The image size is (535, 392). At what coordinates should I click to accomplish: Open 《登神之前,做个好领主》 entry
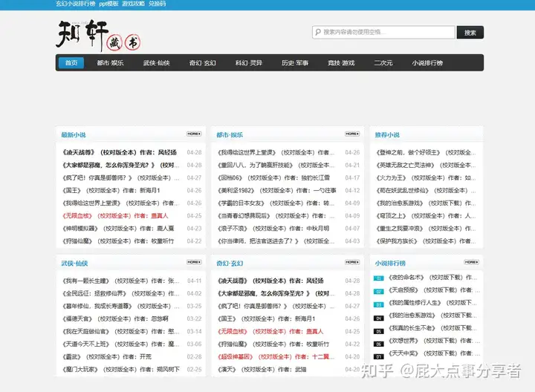426,152
